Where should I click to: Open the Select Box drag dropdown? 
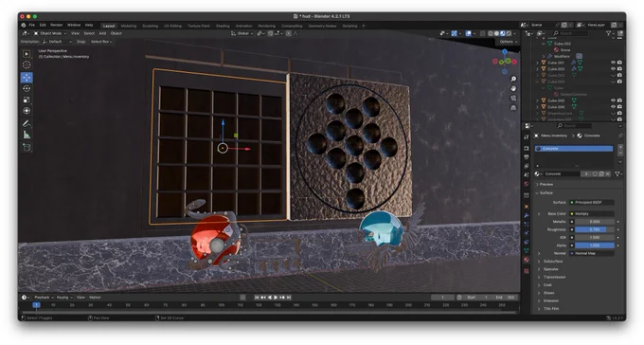tap(101, 42)
